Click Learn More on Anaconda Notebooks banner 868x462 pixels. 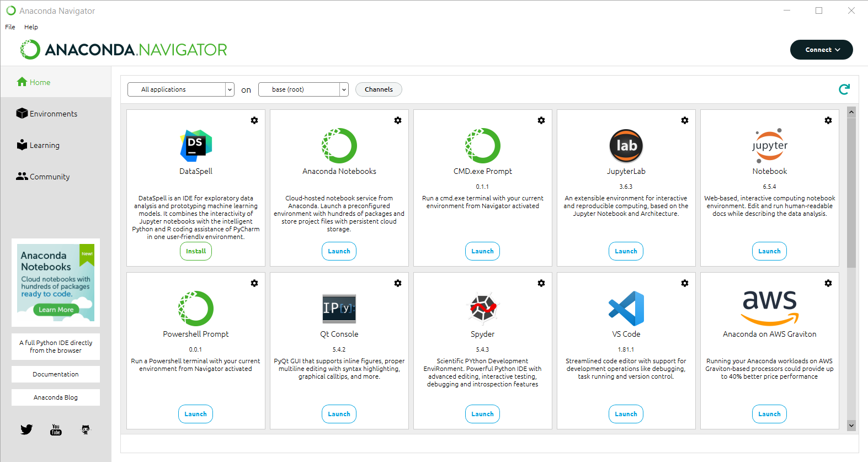pyautogui.click(x=56, y=310)
